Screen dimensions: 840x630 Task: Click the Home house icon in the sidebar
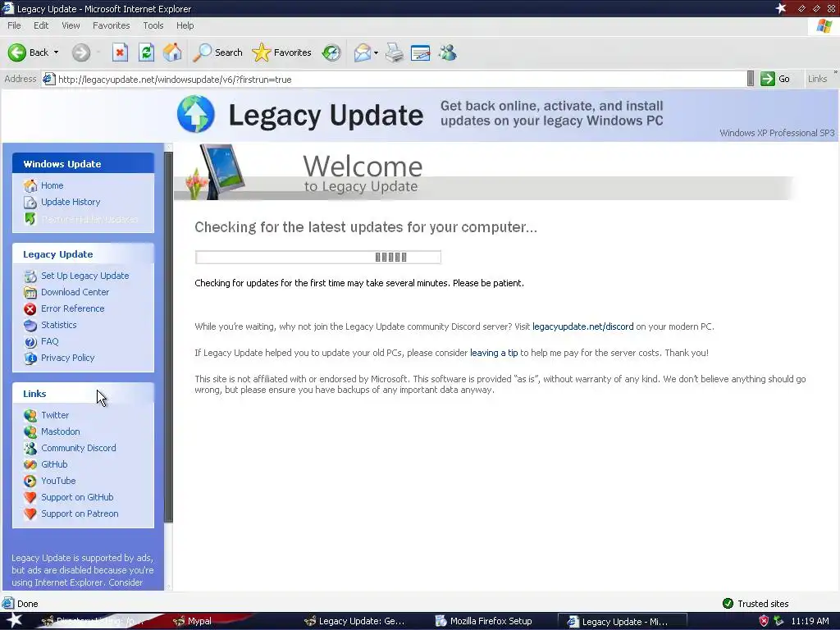tap(30, 186)
